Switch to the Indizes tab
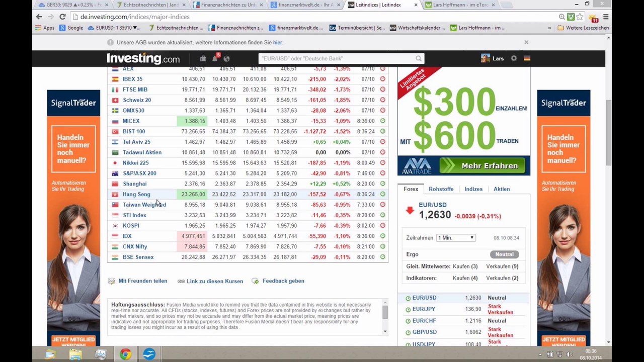 point(473,189)
